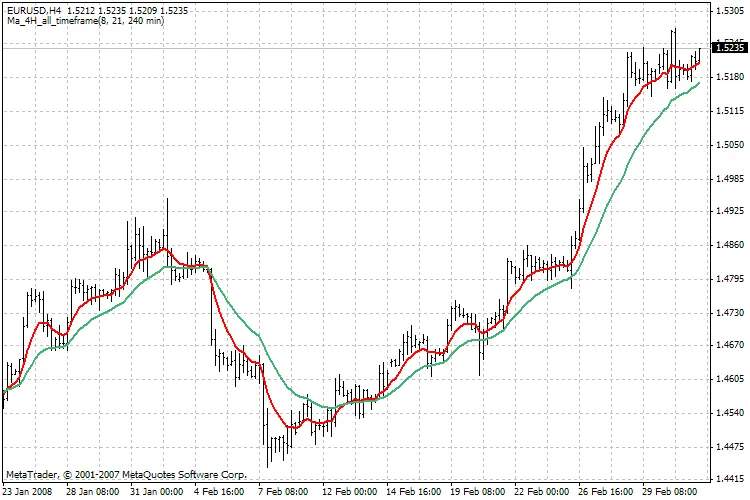Click the 1.4670 price axis label

(730, 345)
